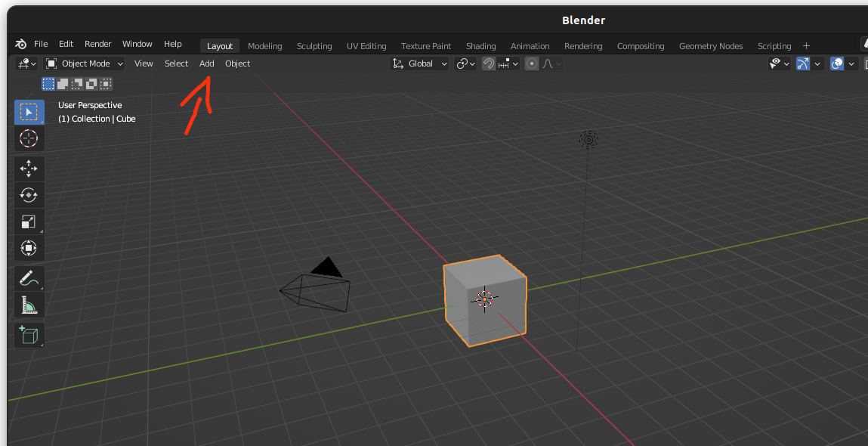Open the Object Mode dropdown
Image resolution: width=868 pixels, height=446 pixels.
pyautogui.click(x=84, y=63)
